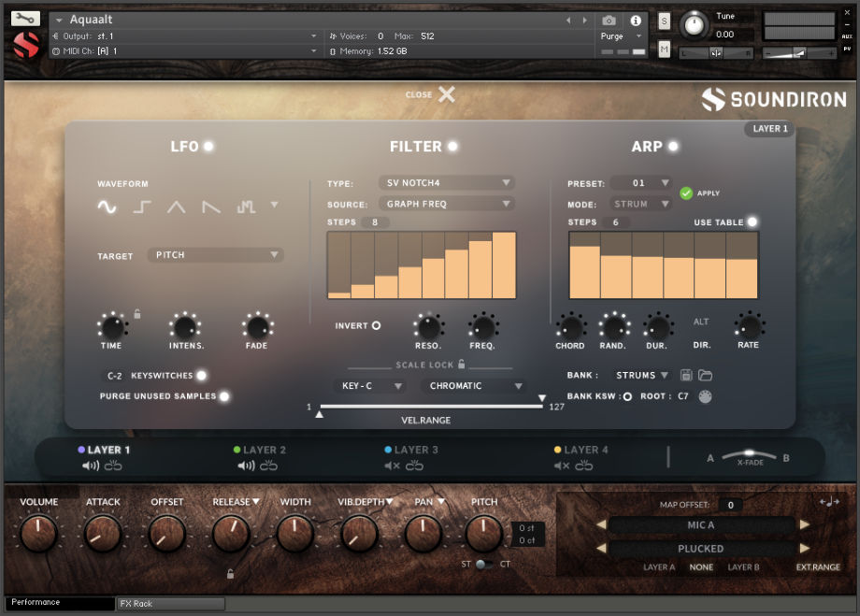
Task: Enable PURGE UNUSED SAMPLES
Action: 222,398
